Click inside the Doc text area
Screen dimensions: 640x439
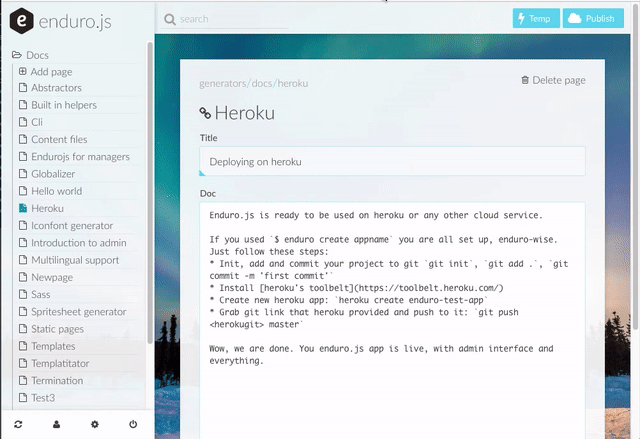coord(392,320)
